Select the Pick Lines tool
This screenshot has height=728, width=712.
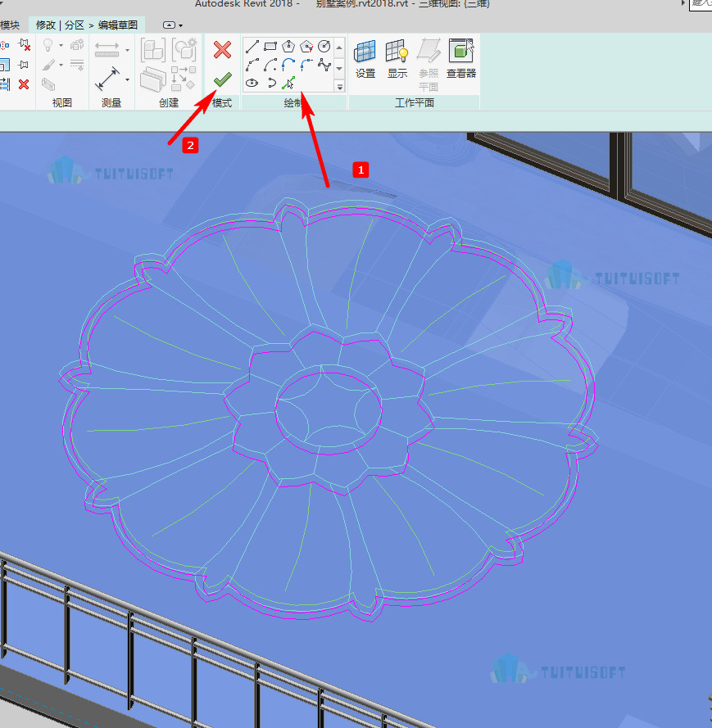click(288, 83)
